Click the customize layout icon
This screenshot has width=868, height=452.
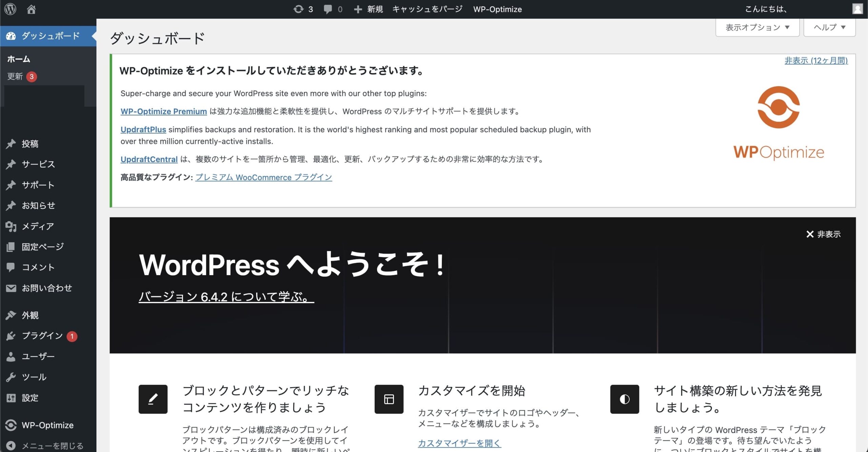tap(389, 399)
